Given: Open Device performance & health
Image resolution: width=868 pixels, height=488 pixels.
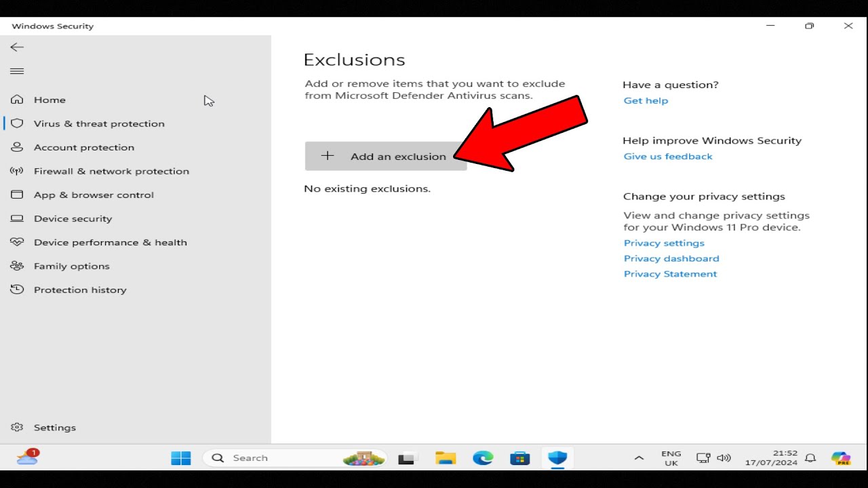Looking at the screenshot, I should tap(110, 242).
